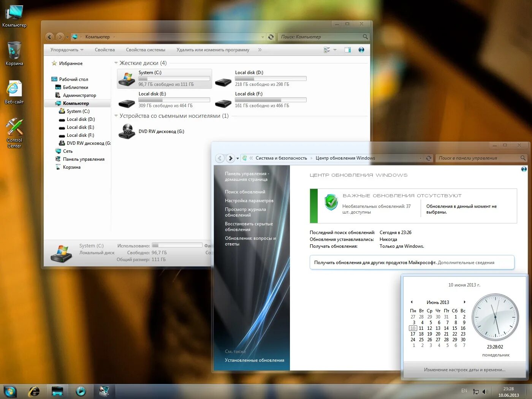This screenshot has width=532, height=399.
Task: Click Свойства системы in the toolbar
Action: tap(146, 50)
